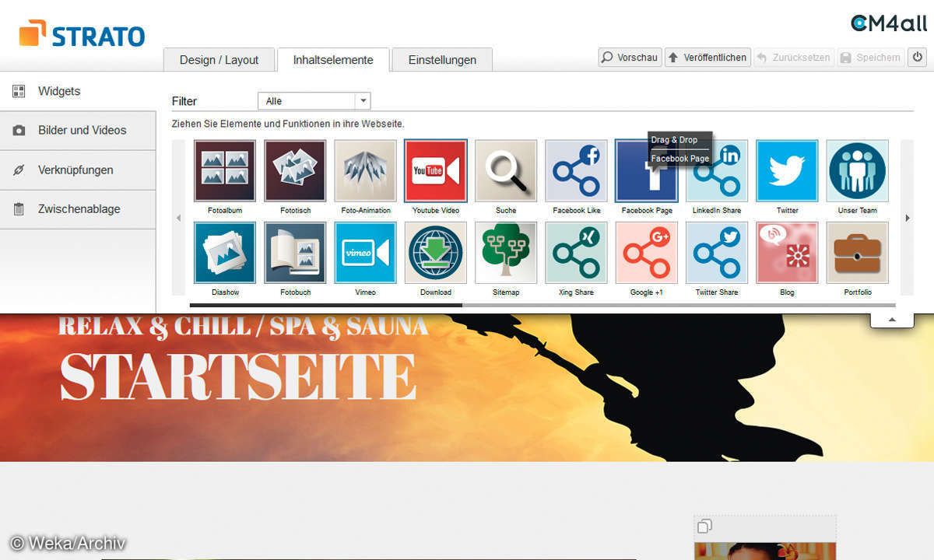Collapse the editor panel with up arrow

coord(892,320)
